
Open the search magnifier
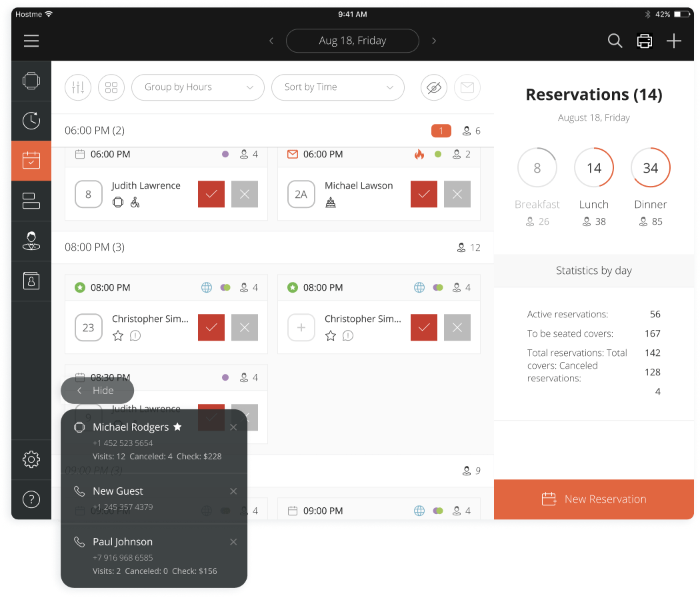[615, 41]
